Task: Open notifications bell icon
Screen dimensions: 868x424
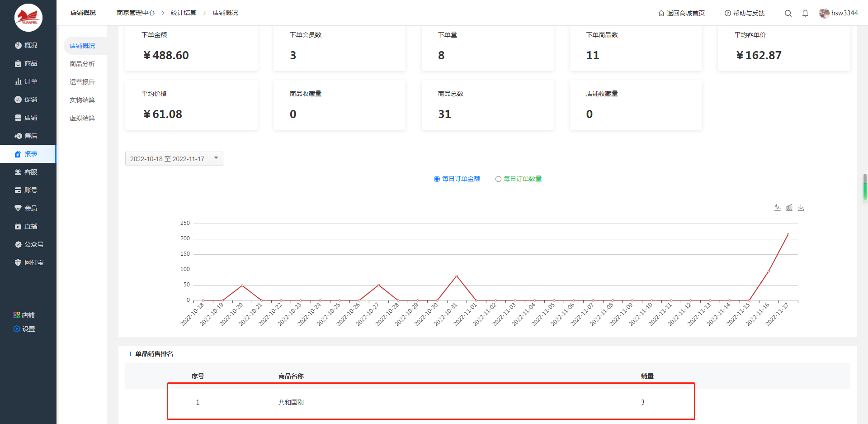Action: (805, 13)
